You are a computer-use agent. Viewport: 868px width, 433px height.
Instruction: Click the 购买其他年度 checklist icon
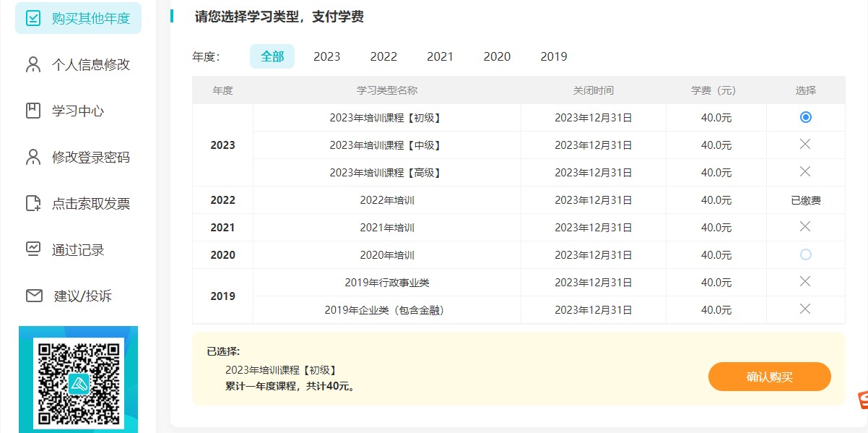click(x=33, y=18)
